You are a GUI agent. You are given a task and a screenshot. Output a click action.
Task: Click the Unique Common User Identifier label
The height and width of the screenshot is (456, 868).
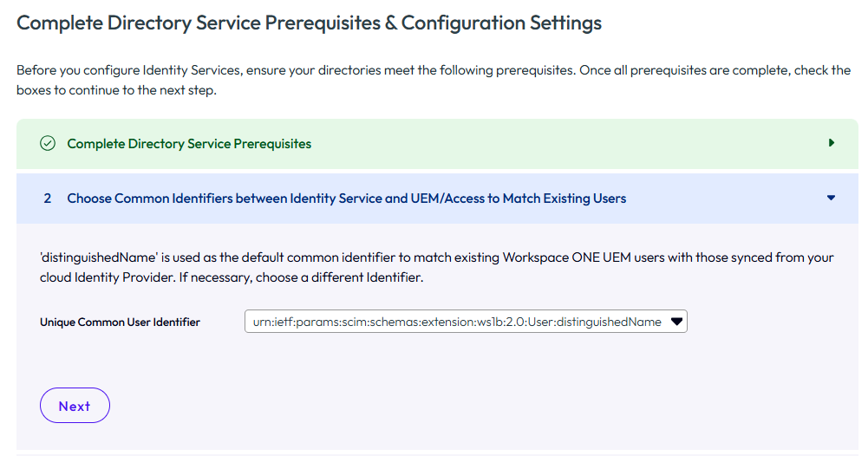click(x=120, y=322)
